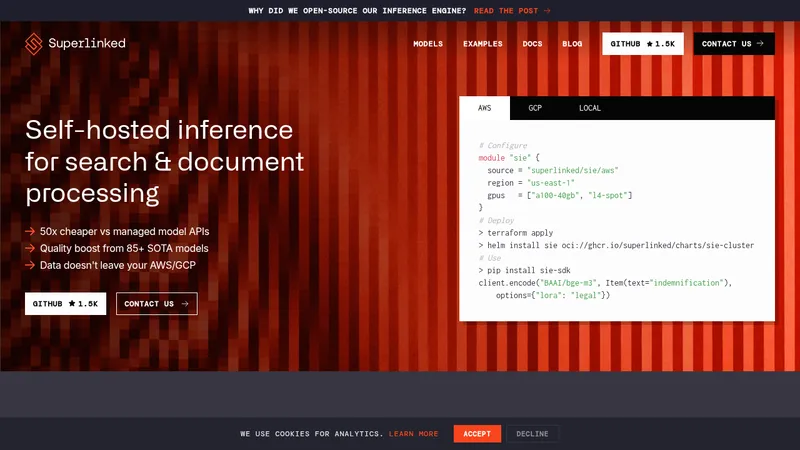Click the 'client.encode' code line
Viewport: 800px width, 450px height.
click(x=605, y=283)
